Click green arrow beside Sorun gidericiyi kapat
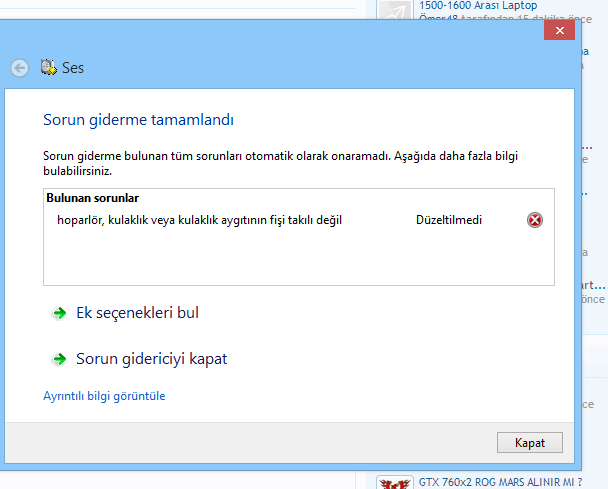608x489 pixels. 59,359
